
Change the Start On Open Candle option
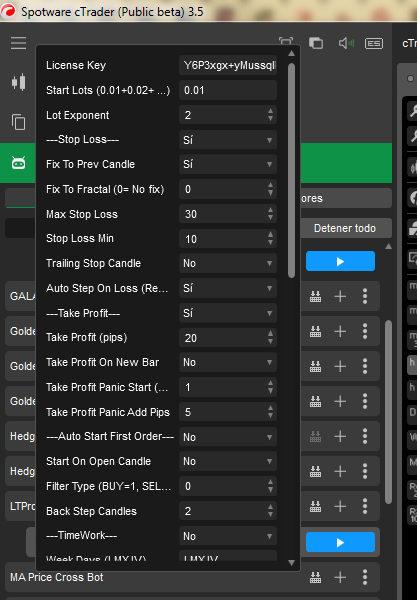click(x=228, y=461)
